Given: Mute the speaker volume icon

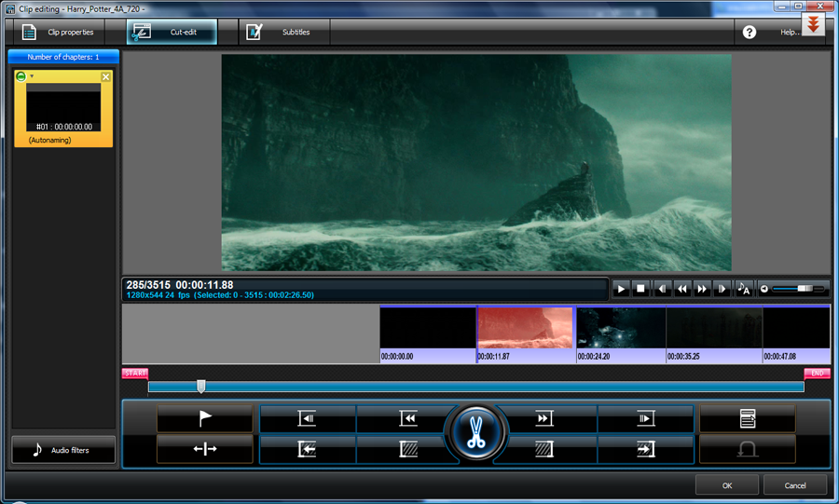Looking at the screenshot, I should [764, 289].
